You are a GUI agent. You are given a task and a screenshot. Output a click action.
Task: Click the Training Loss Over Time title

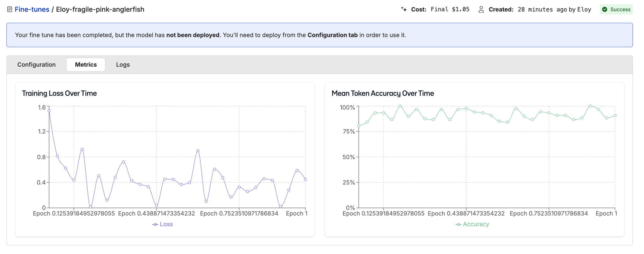(x=59, y=93)
